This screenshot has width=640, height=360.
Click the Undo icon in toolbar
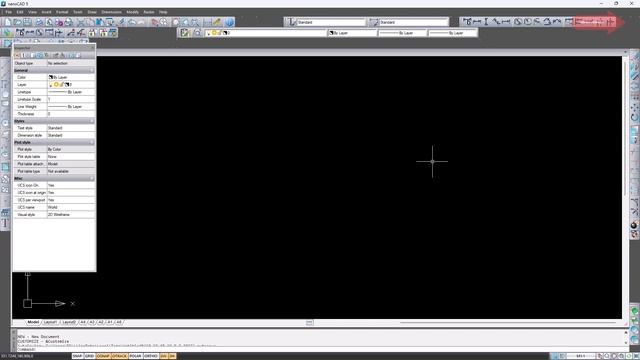[132, 22]
